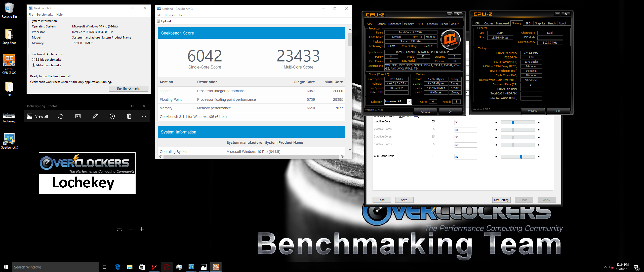The height and width of the screenshot is (272, 644).
Task: Click Run Benchmarks button
Action: [x=128, y=89]
